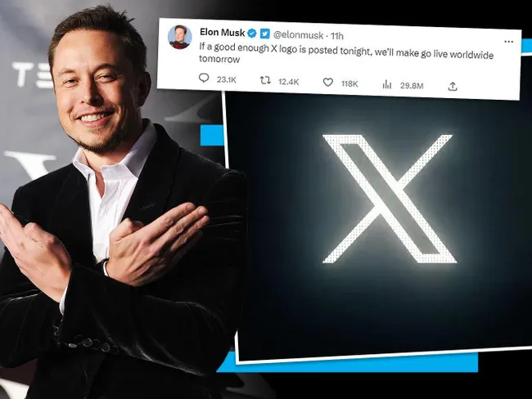Click the reply speech bubble icon
Image resolution: width=532 pixels, height=399 pixels.
coord(204,78)
